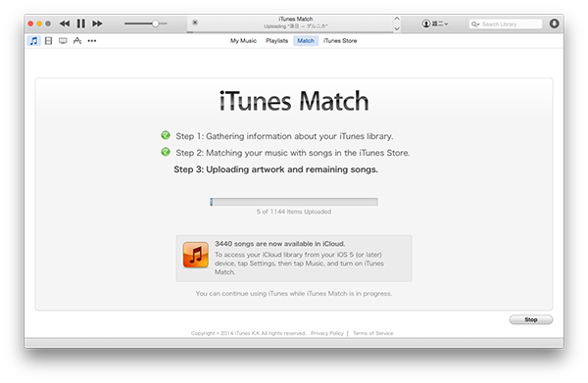Click the up arrow in status display
The width and height of the screenshot is (588, 383).
pyautogui.click(x=397, y=19)
